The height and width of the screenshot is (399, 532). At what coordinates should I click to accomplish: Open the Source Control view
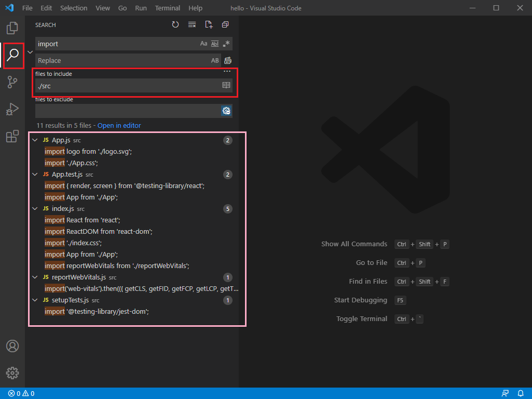click(12, 82)
